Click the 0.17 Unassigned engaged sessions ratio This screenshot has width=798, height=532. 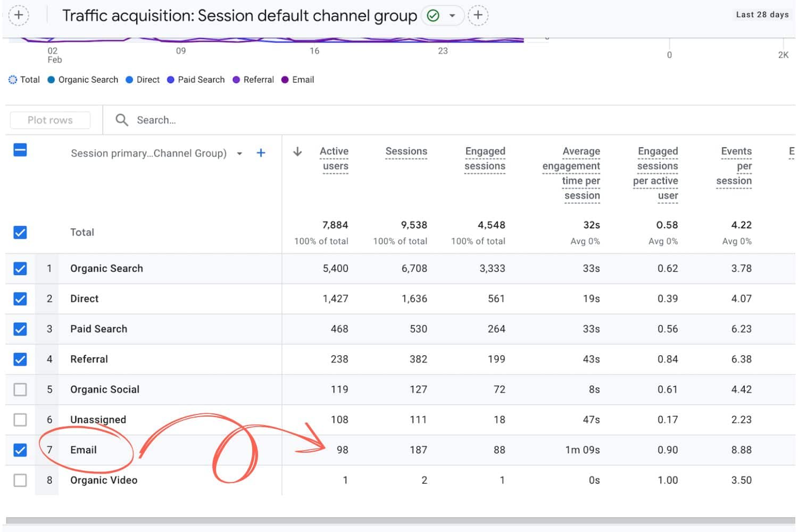[x=668, y=420]
